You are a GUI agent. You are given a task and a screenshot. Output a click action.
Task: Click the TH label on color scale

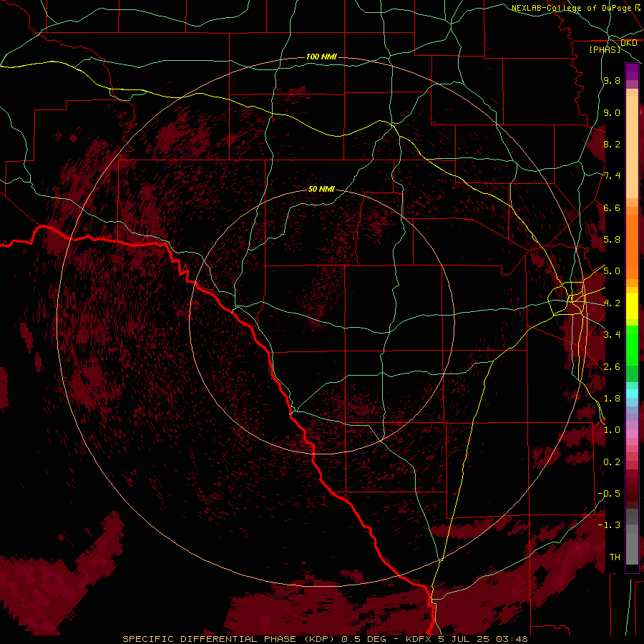point(615,557)
